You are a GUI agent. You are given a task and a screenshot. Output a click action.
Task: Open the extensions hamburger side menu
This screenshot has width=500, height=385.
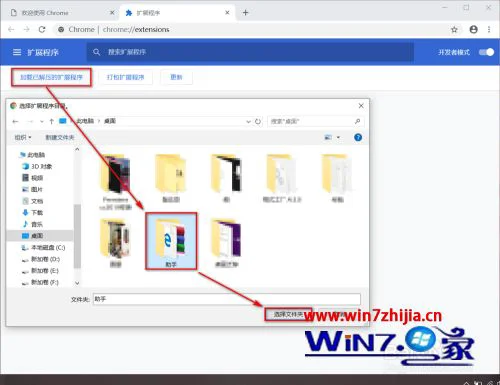click(17, 52)
